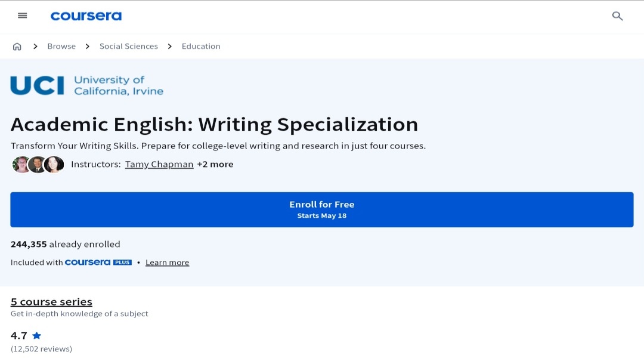Screen dimensions: 644x358
Task: Go to the home breadcrumb icon
Action: pos(17,47)
